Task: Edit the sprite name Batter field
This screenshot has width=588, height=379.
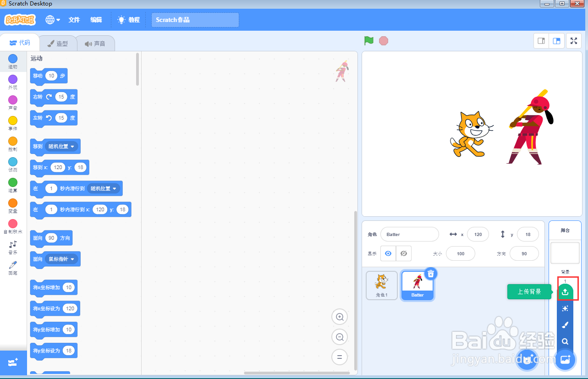Action: click(410, 234)
